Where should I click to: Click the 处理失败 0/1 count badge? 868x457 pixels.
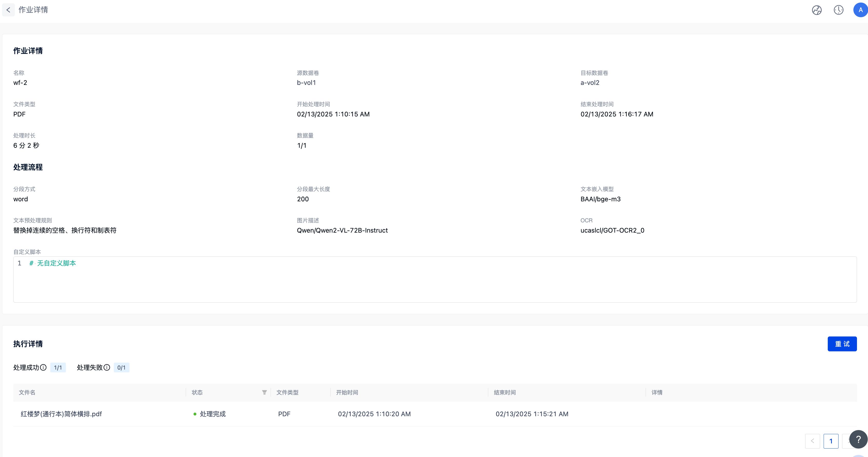[121, 367]
